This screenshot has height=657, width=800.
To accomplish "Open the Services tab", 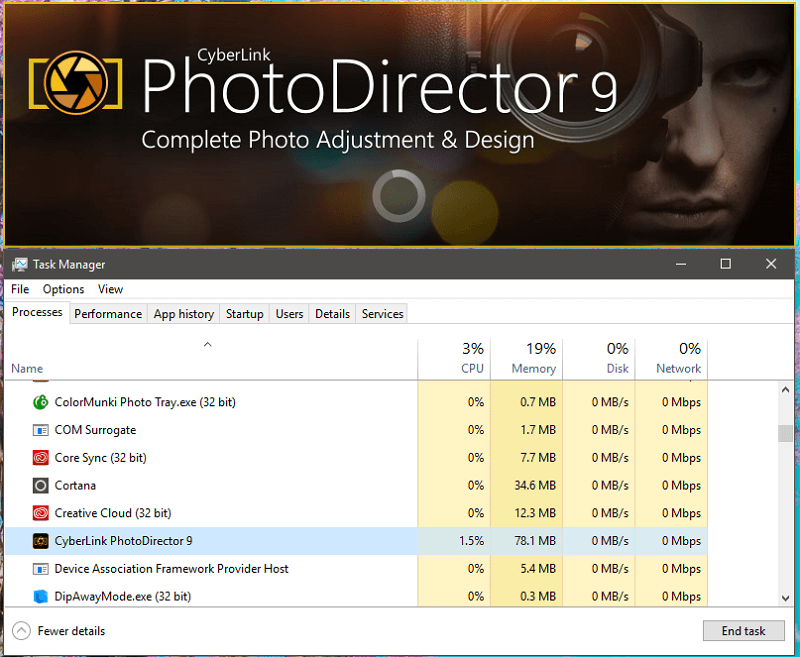I will (x=383, y=314).
